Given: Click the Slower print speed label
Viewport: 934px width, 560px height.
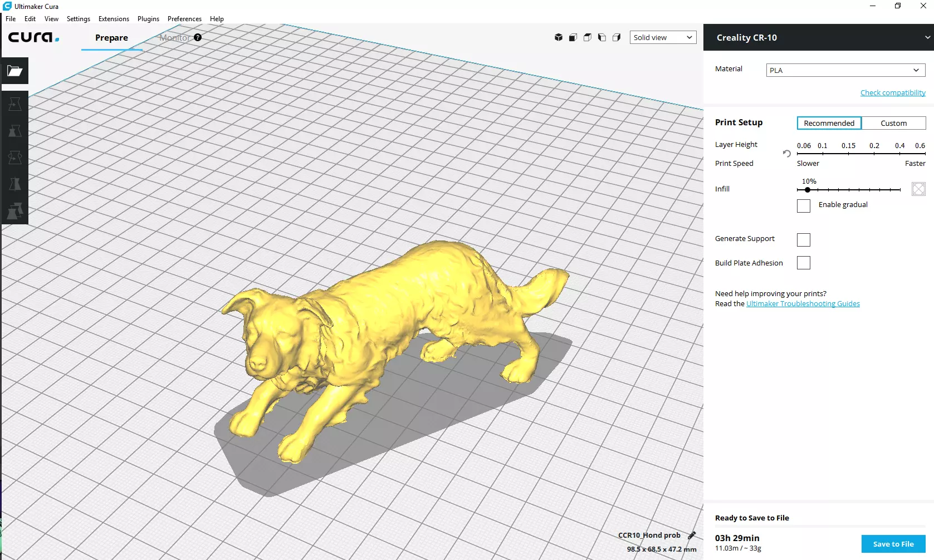Looking at the screenshot, I should click(x=808, y=163).
